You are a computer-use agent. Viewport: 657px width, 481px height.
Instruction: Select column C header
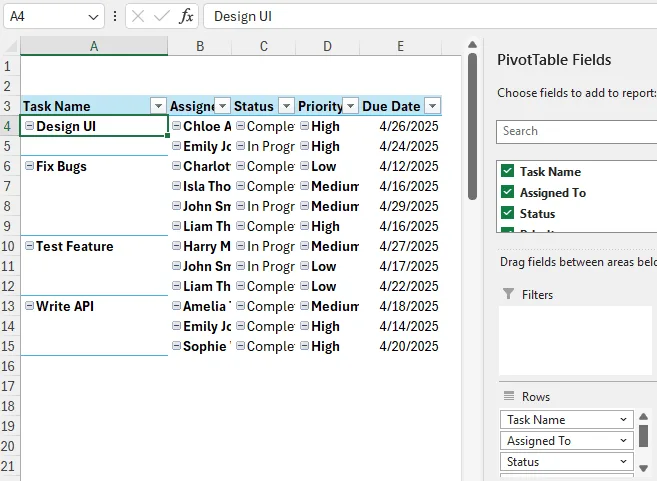click(264, 46)
